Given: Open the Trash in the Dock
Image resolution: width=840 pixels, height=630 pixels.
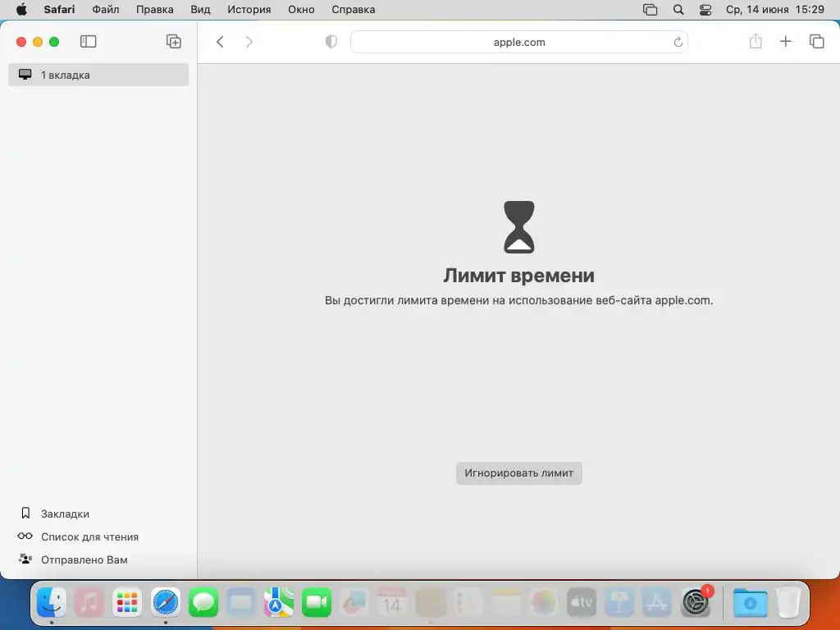Looking at the screenshot, I should tap(788, 602).
